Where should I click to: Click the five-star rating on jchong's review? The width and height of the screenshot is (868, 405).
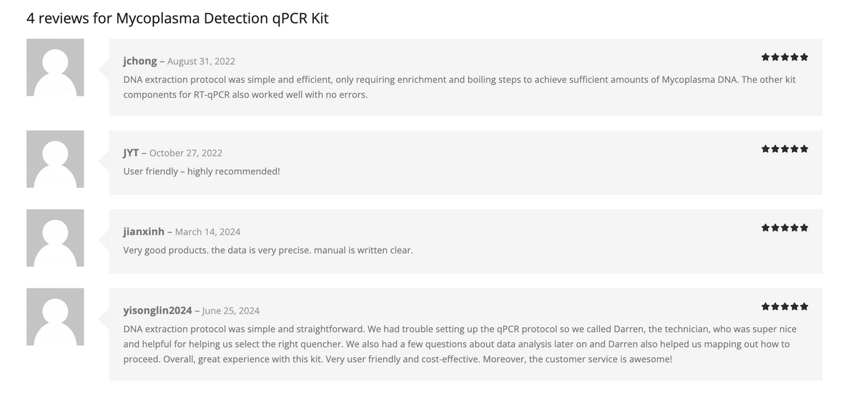[x=784, y=57]
